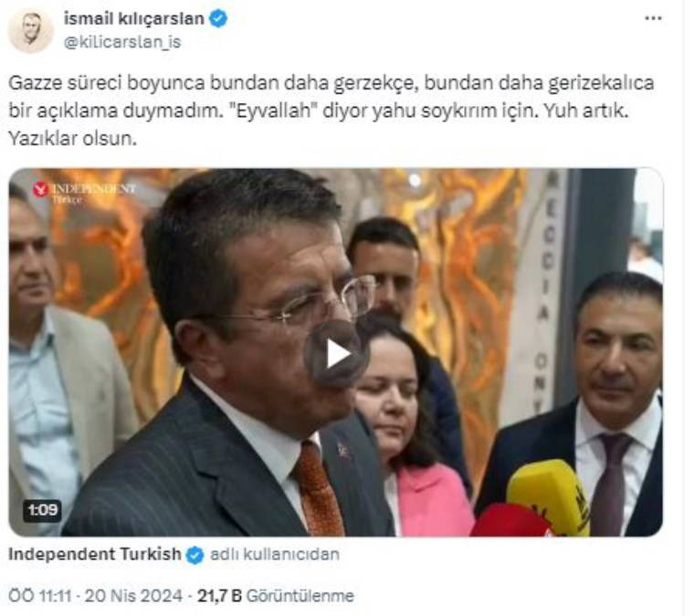Viewport: 694px width, 616px height.
Task: Click the 20 Nis 2024 date
Action: point(133,596)
